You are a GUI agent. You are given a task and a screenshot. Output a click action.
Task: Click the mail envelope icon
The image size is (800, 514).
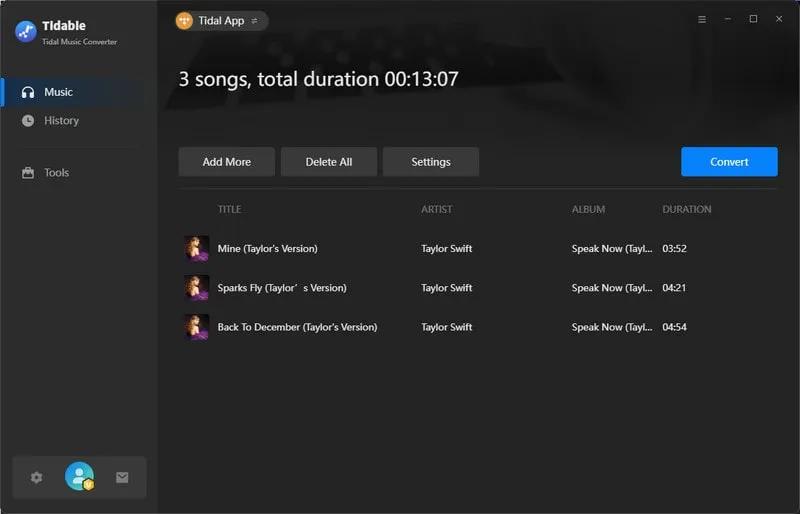tap(122, 477)
